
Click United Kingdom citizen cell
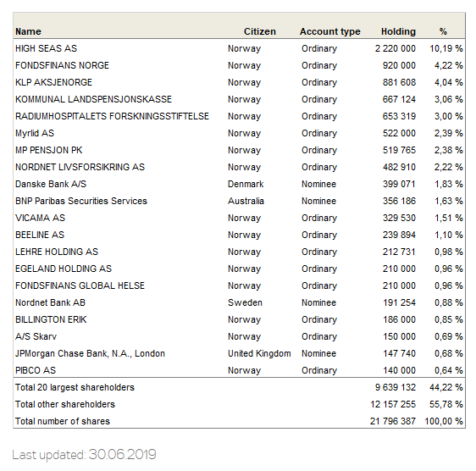[259, 353]
